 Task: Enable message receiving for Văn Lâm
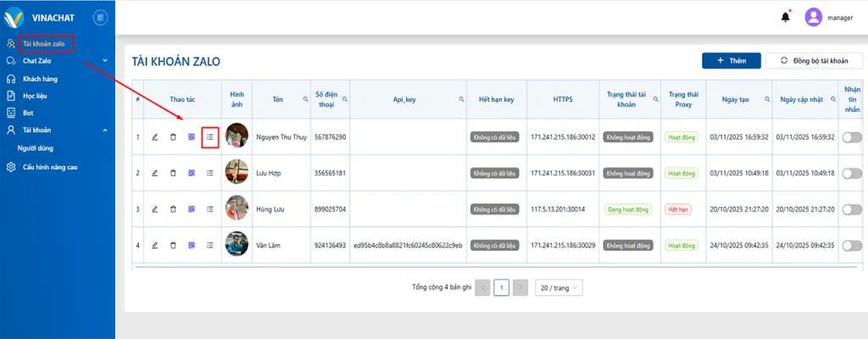point(852,245)
